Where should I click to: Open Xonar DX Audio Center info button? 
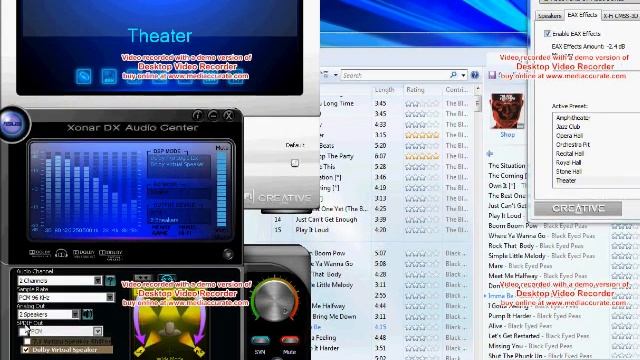(198, 116)
